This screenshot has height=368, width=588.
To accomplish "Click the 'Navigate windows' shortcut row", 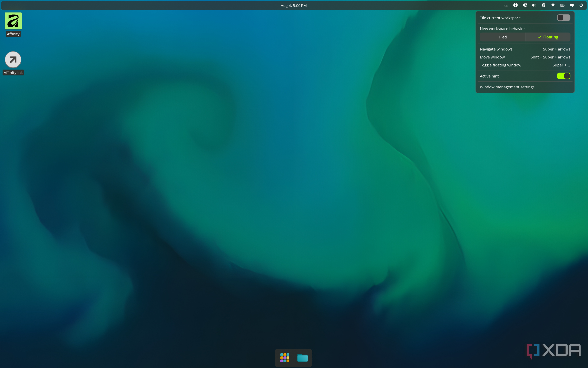I will [525, 49].
